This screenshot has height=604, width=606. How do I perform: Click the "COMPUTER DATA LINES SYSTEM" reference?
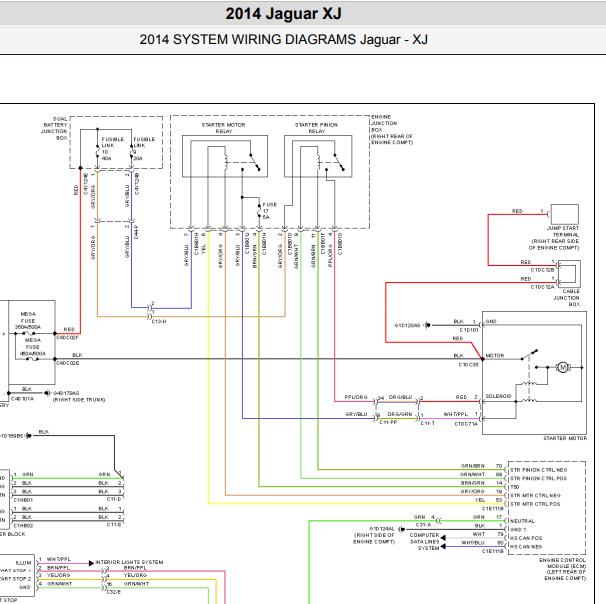click(424, 541)
